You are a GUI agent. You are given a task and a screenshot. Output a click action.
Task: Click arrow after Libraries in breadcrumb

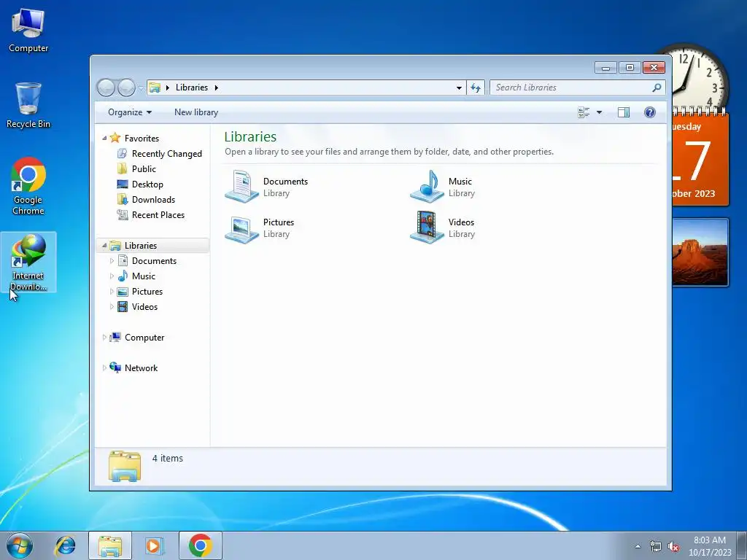click(x=216, y=87)
